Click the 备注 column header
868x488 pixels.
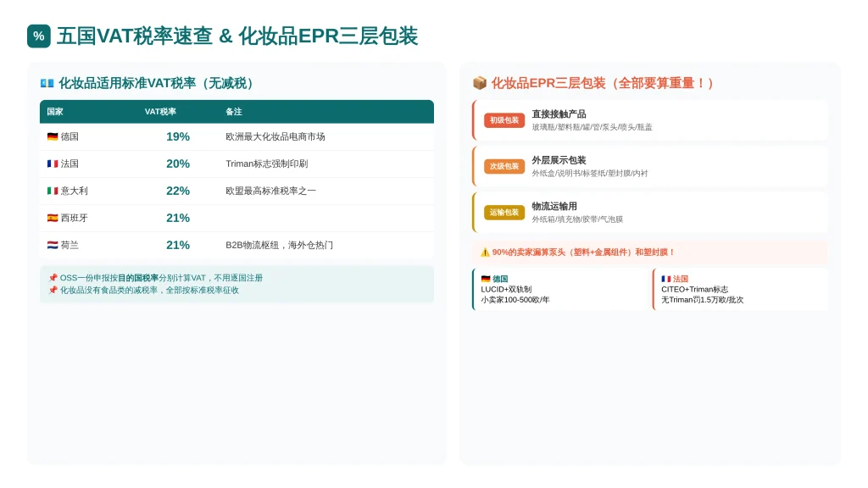click(234, 112)
